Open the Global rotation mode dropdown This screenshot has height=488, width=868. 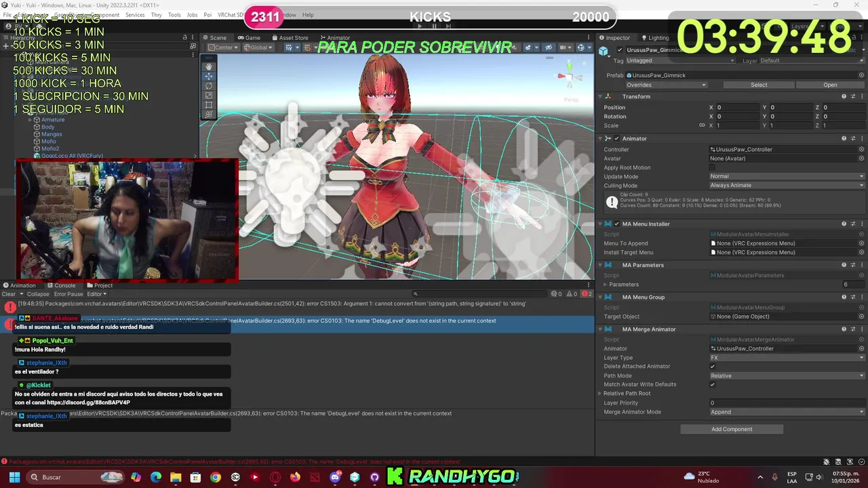[x=258, y=47]
